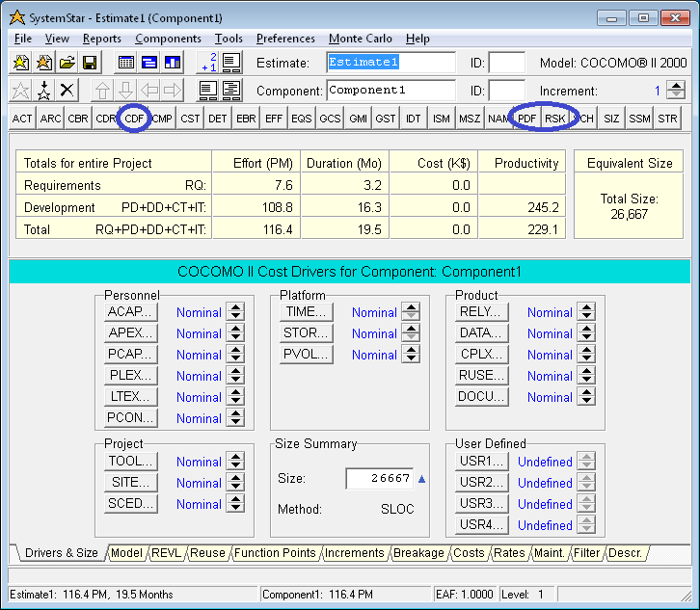Click the left-aligned text page icon
This screenshot has height=610, width=700.
(208, 91)
